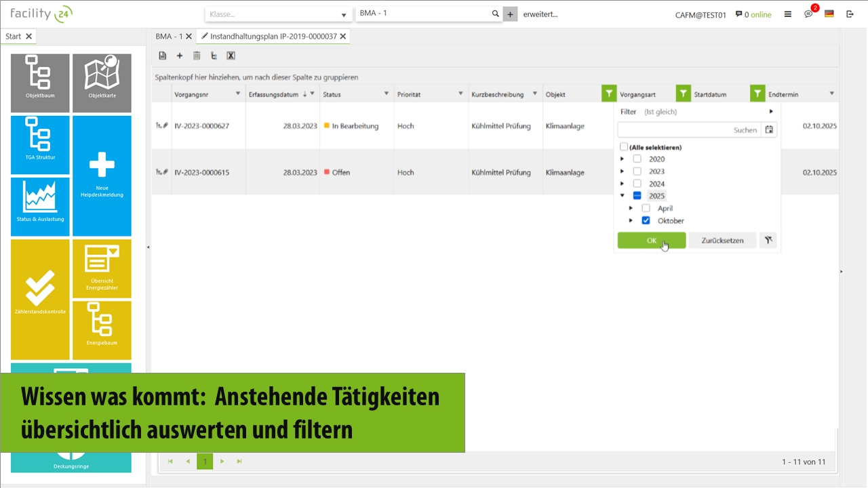Image resolution: width=868 pixels, height=488 pixels.
Task: Expand the 2024 tree node
Action: click(623, 184)
